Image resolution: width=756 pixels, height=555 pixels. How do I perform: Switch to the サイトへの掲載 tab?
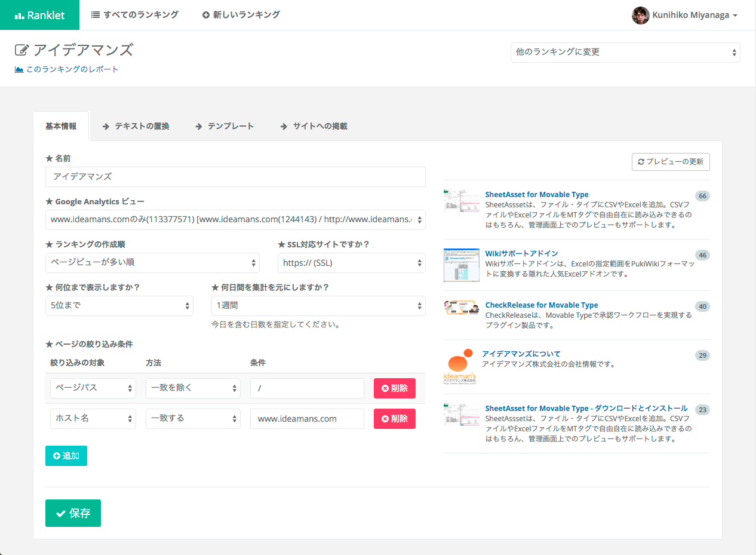coord(314,126)
